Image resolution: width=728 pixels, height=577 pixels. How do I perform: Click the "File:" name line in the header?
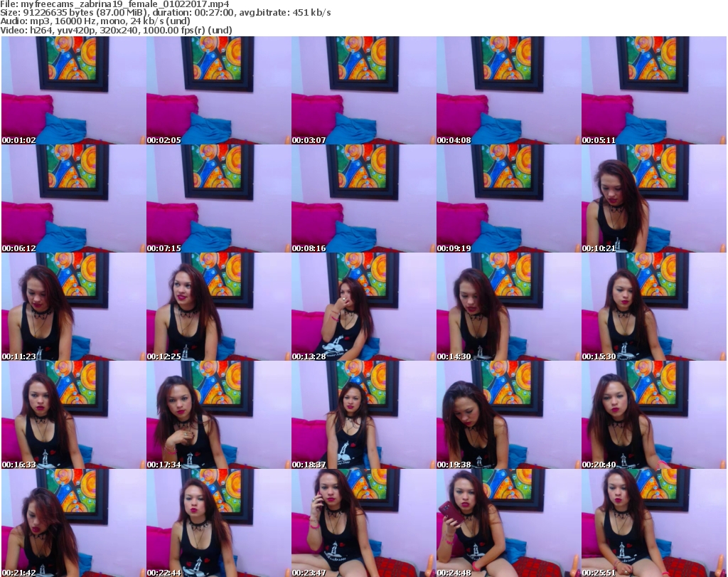coord(114,4)
